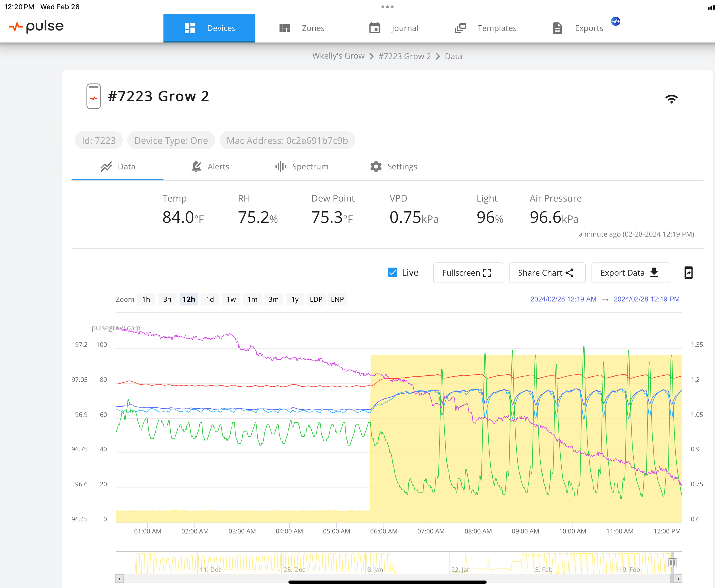Click start date 2024/02/28 12:19 AM
This screenshot has height=588, width=715.
coord(563,299)
